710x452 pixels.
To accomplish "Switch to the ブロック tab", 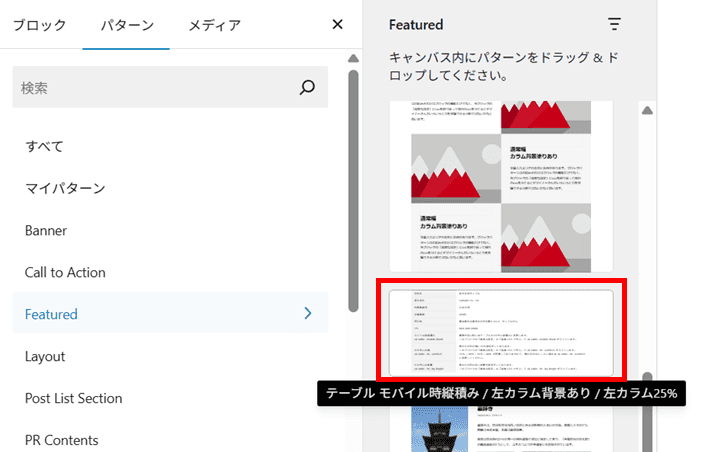I will (39, 25).
